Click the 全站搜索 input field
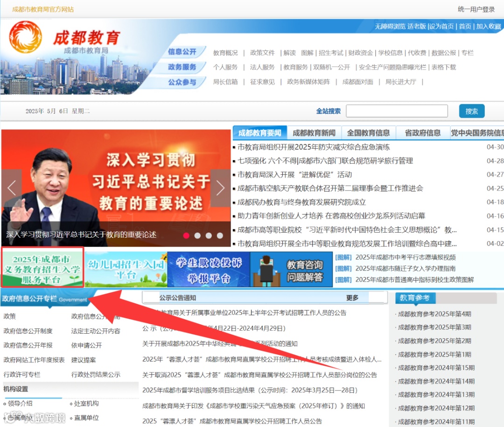The width and height of the screenshot is (504, 427). coord(397,111)
